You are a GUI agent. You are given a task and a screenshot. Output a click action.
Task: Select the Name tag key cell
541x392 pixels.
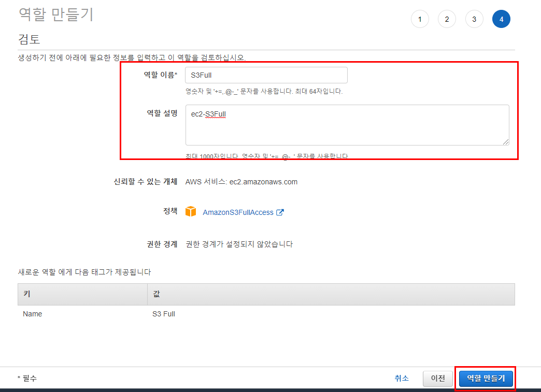(x=33, y=314)
